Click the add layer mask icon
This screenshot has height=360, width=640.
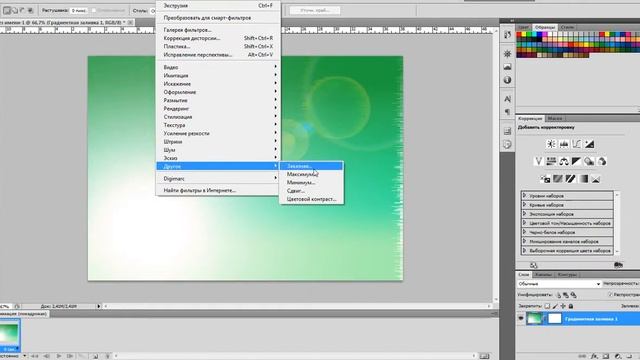pyautogui.click(x=606, y=356)
